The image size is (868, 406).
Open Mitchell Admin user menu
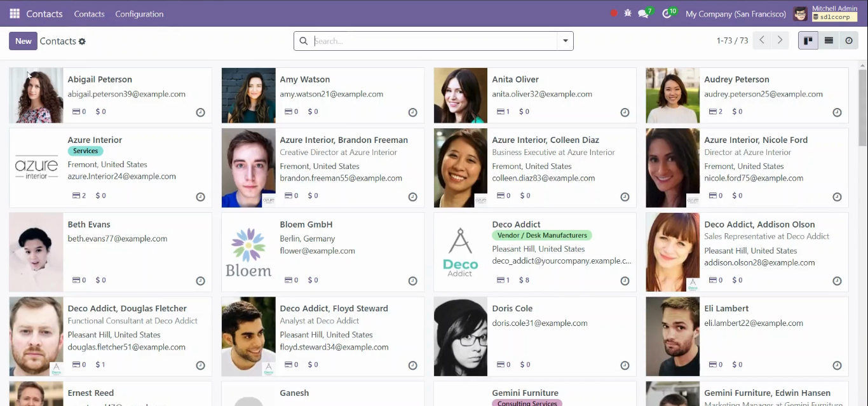click(827, 13)
